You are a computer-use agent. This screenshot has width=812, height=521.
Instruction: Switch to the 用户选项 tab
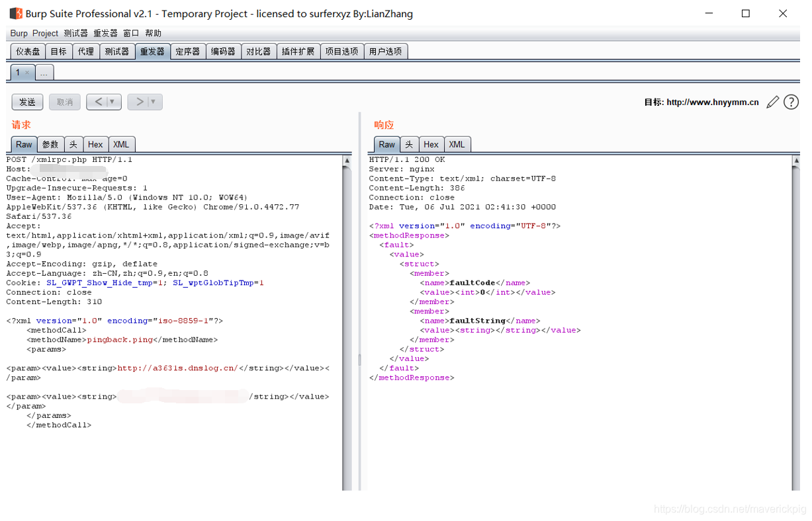[x=386, y=52]
